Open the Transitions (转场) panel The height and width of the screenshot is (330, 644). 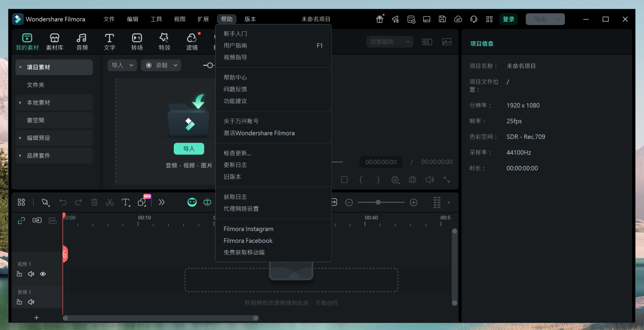pyautogui.click(x=137, y=42)
